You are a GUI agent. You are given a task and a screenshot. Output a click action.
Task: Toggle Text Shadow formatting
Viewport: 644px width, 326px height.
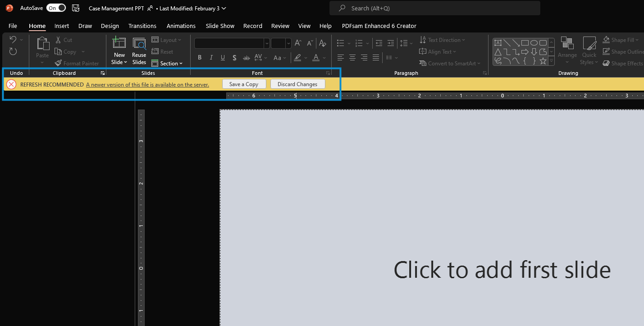235,58
